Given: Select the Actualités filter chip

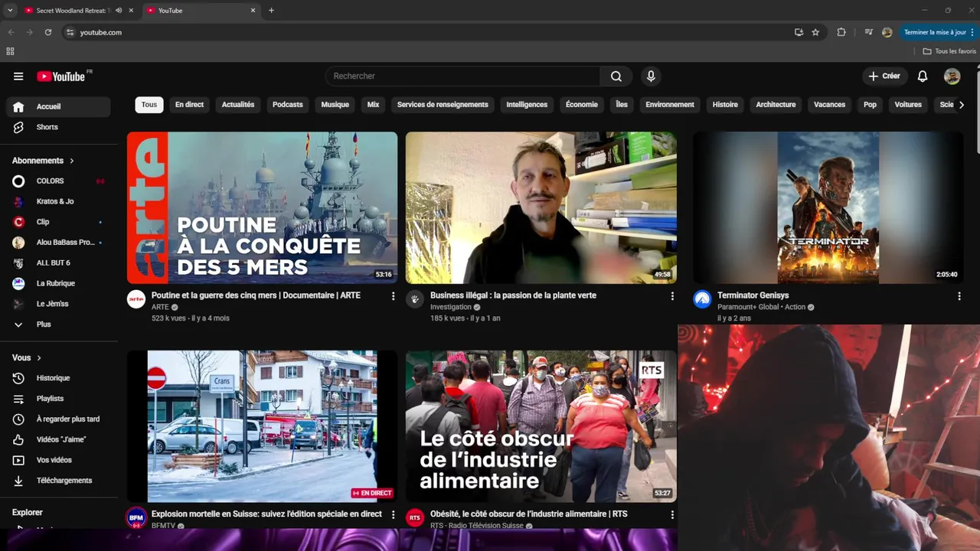Looking at the screenshot, I should [x=238, y=105].
